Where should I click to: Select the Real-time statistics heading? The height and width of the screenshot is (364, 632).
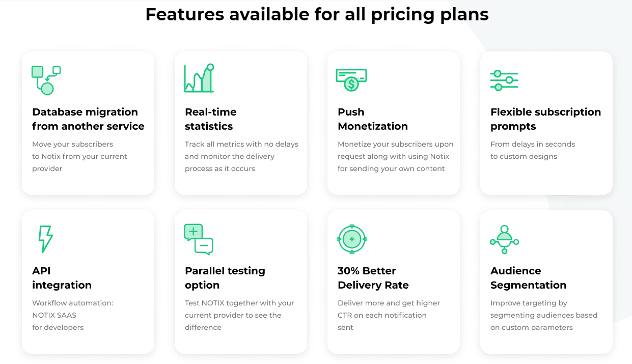pos(210,119)
